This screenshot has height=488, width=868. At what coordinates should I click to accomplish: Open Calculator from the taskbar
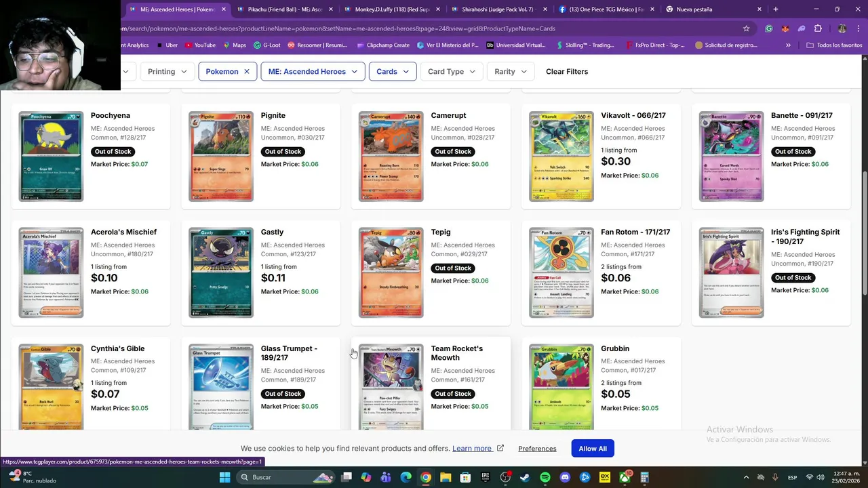point(644,477)
